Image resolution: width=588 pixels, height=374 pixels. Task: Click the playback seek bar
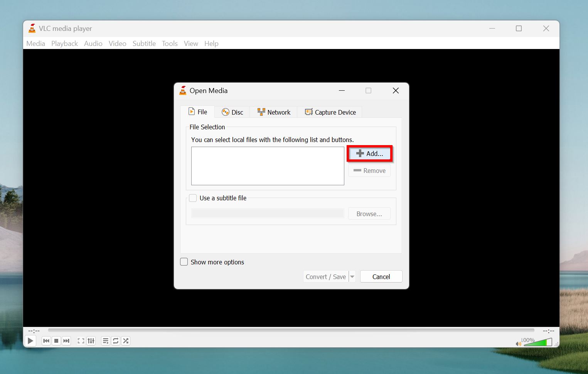click(291, 330)
